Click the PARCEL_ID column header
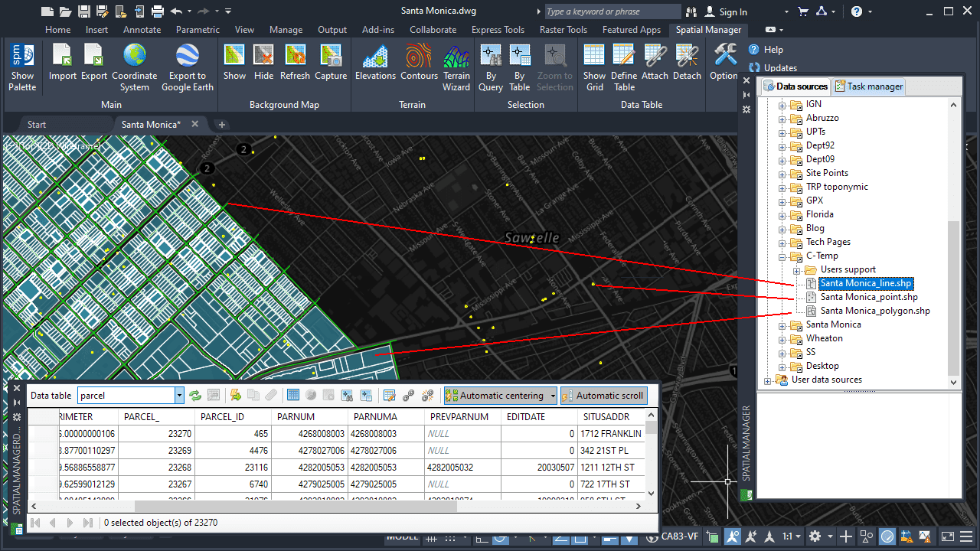The image size is (980, 551). coord(233,417)
